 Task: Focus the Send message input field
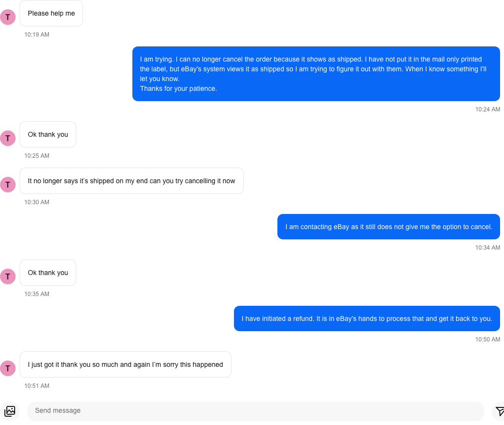pyautogui.click(x=255, y=411)
